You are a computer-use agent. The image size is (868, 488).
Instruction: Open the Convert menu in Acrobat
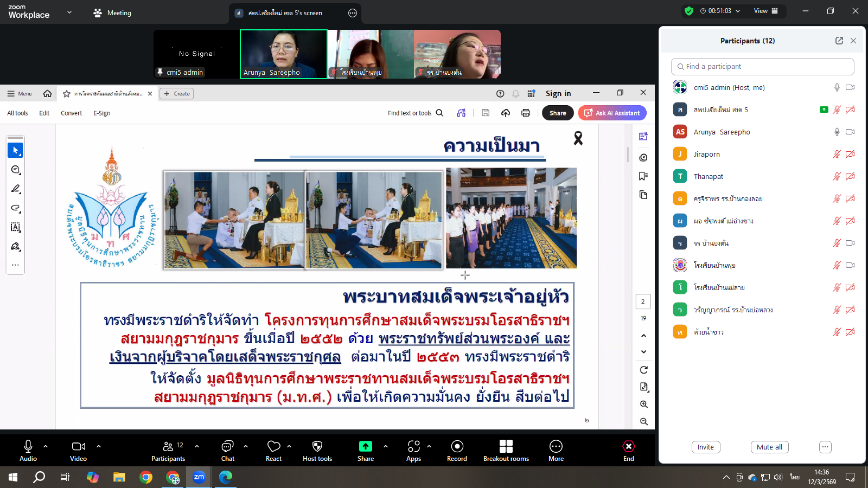(71, 113)
